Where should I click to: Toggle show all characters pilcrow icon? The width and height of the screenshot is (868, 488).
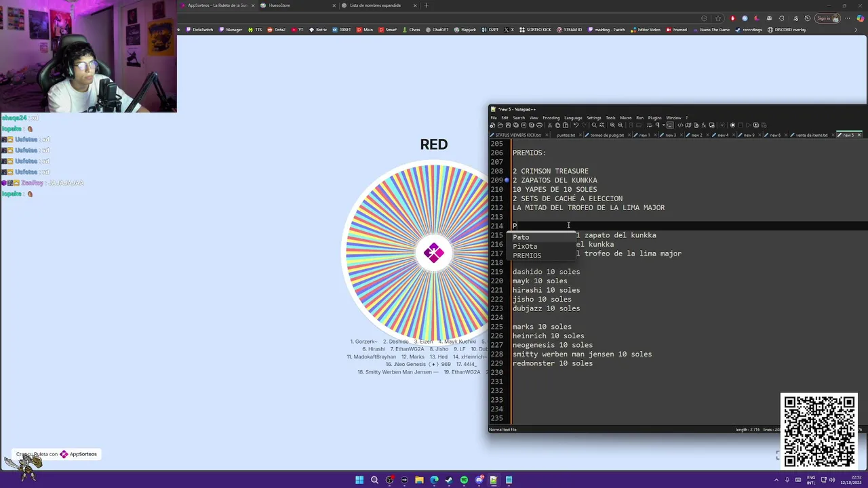pos(657,125)
